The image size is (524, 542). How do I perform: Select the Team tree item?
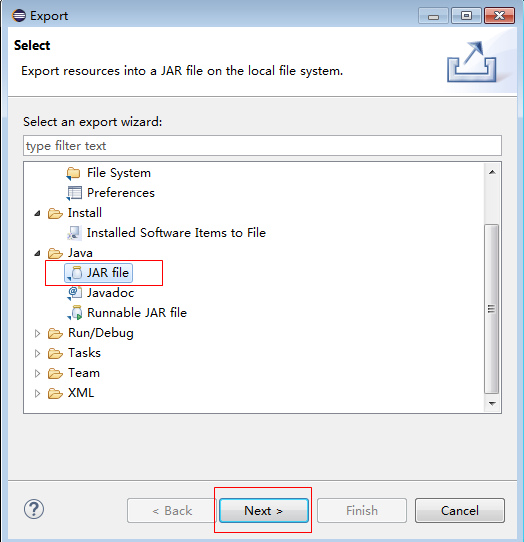[84, 373]
